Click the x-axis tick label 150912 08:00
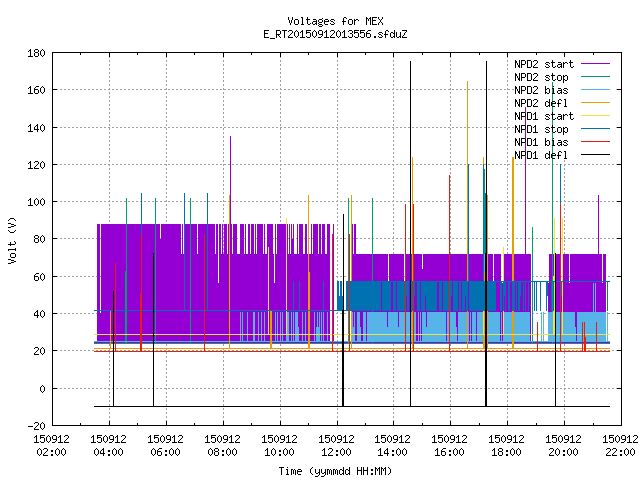 (x=222, y=446)
